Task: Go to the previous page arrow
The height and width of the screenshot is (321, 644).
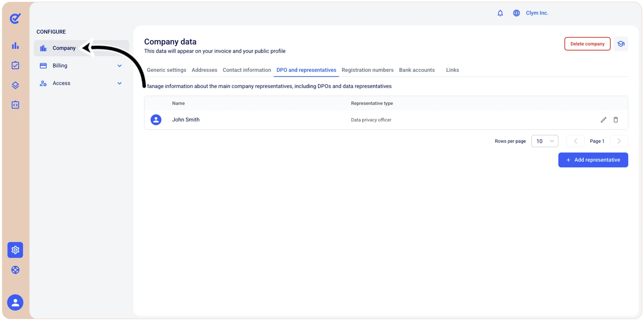Action: 575,141
